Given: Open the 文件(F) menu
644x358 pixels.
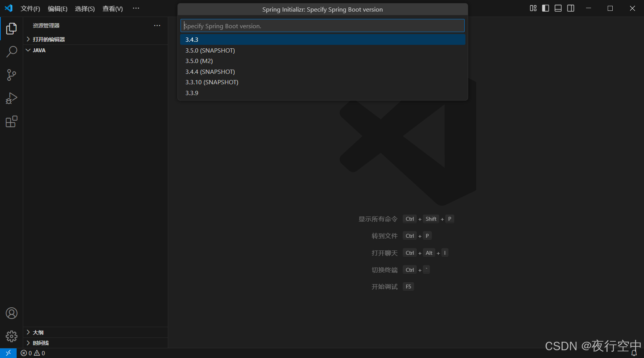Looking at the screenshot, I should pyautogui.click(x=31, y=9).
